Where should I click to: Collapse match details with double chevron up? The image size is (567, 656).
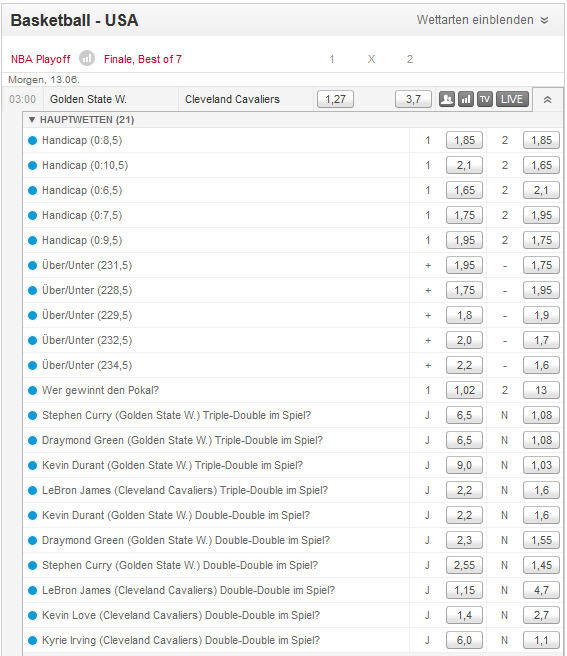[547, 100]
